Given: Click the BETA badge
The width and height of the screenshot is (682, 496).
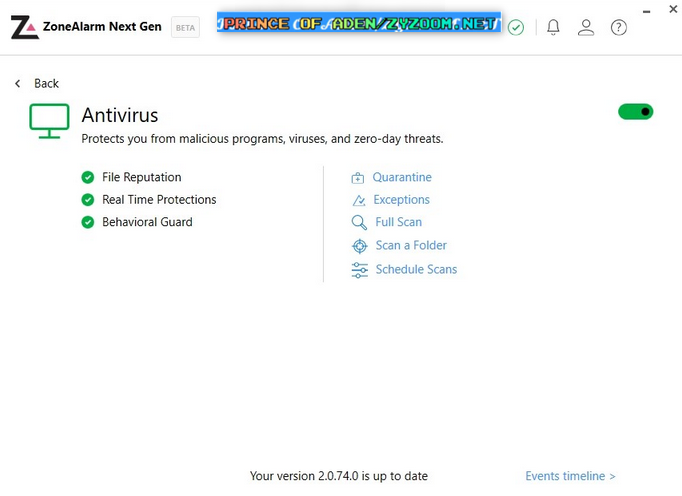Looking at the screenshot, I should (185, 27).
